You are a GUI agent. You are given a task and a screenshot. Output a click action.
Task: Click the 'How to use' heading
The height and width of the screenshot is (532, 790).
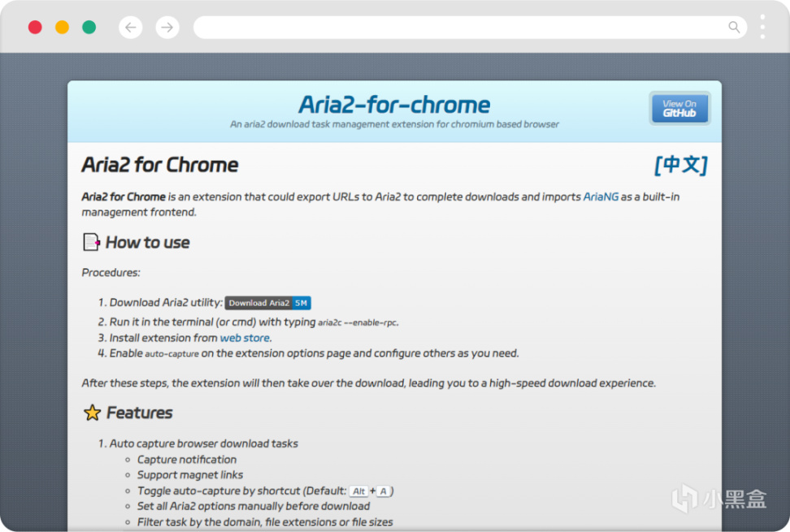point(148,243)
